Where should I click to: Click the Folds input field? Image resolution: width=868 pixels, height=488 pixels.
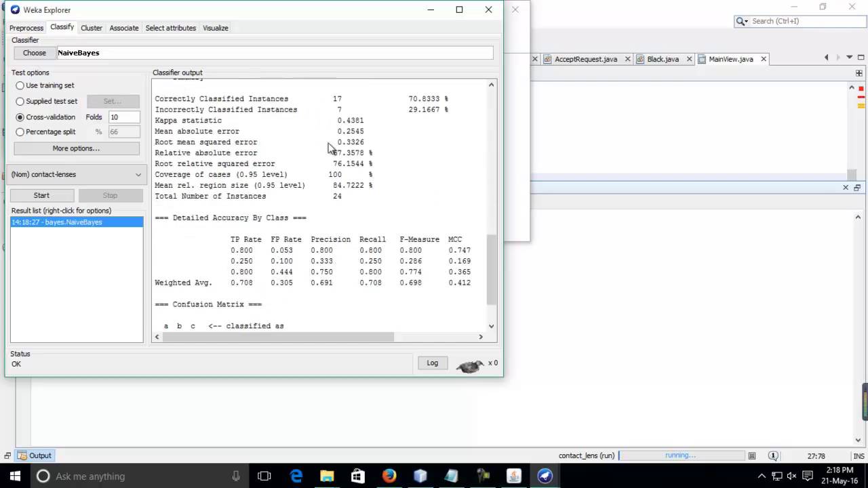click(x=123, y=117)
